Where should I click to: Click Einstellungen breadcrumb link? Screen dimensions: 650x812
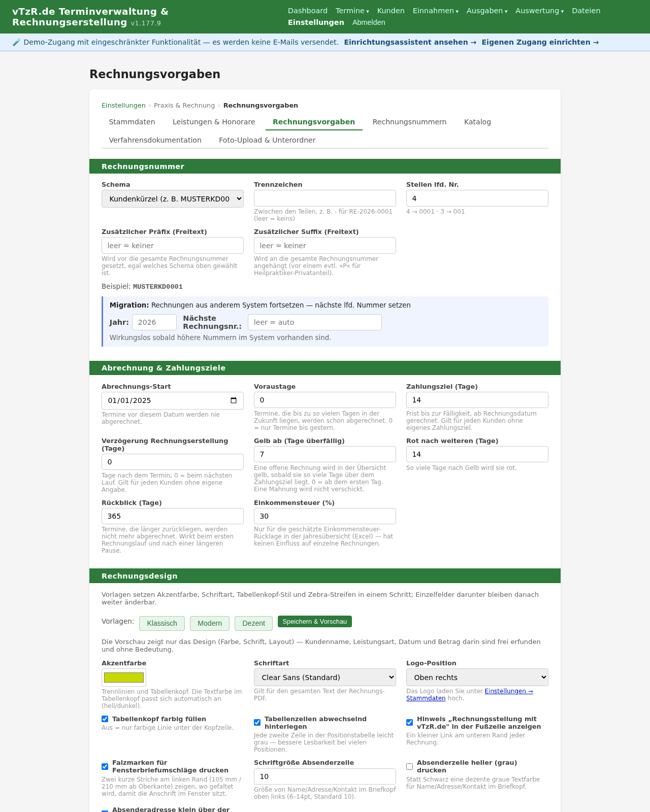123,106
